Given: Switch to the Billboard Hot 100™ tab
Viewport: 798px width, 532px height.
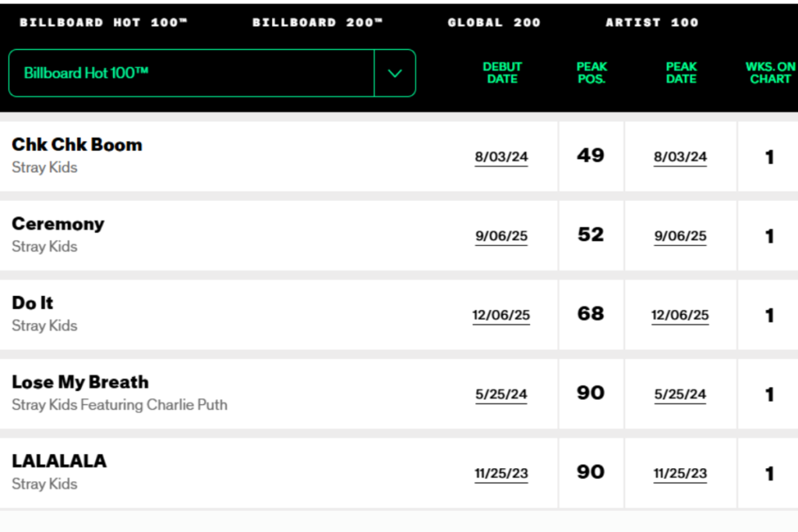Looking at the screenshot, I should pyautogui.click(x=102, y=22).
